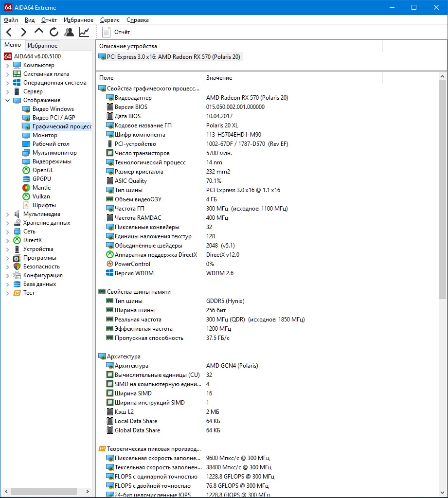Click the Аппаратная поддержка DirectX row icon

[x=109, y=255]
